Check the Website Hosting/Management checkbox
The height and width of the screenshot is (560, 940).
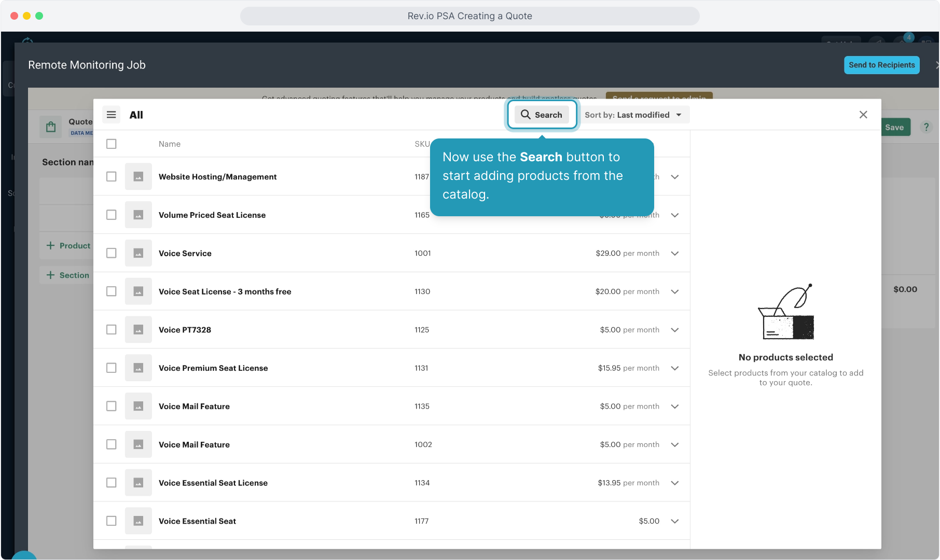tap(111, 177)
